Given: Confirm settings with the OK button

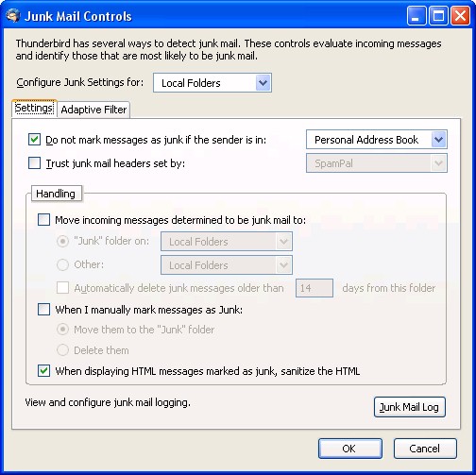Looking at the screenshot, I should [350, 449].
